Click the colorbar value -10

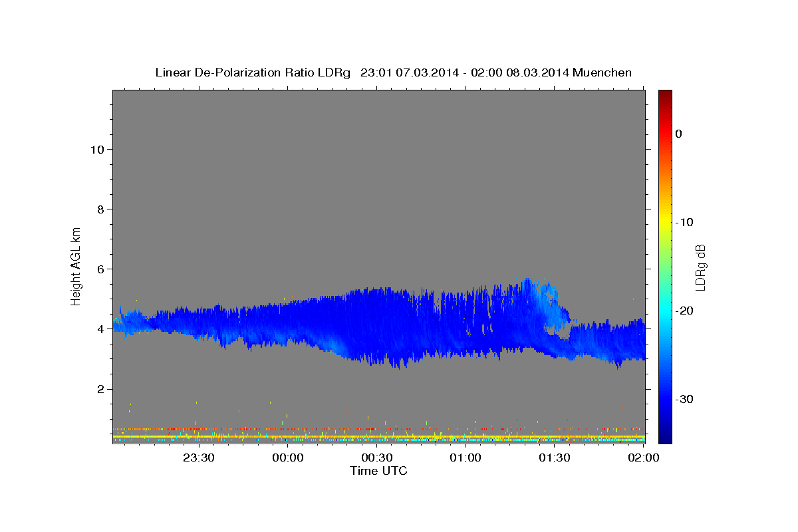click(x=684, y=222)
